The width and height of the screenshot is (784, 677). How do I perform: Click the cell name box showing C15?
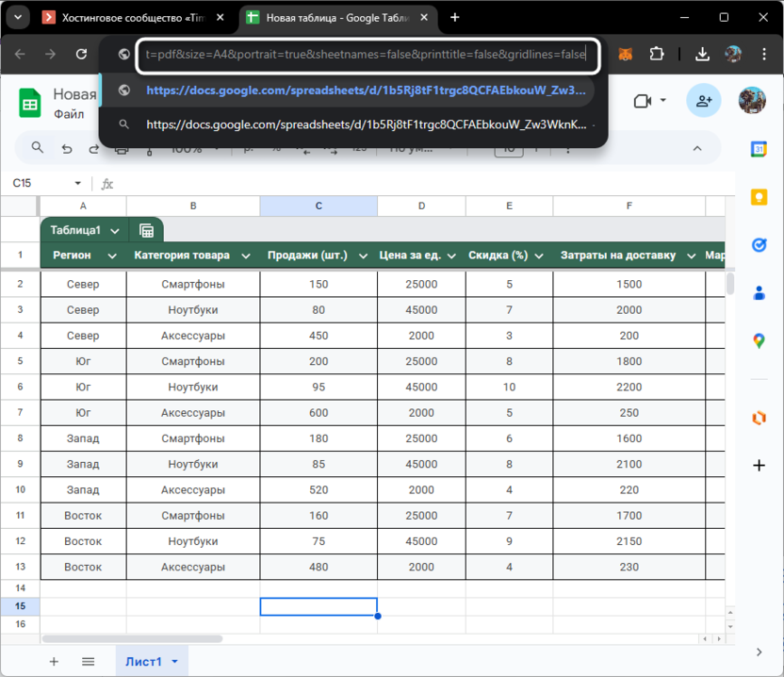[38, 184]
